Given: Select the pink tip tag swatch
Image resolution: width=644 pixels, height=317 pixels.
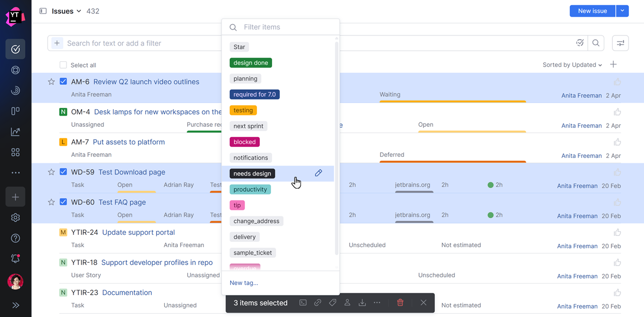Looking at the screenshot, I should click(x=237, y=205).
